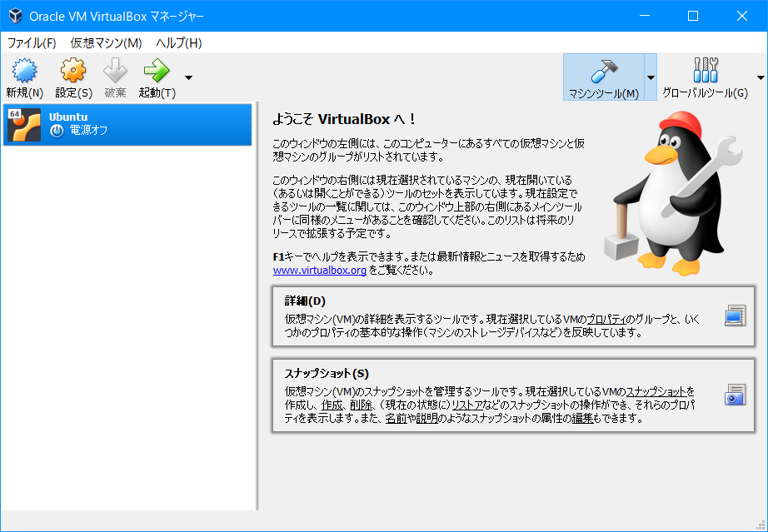Open dropdown arrow next to マシンツール(M)
This screenshot has width=768, height=532.
[651, 77]
